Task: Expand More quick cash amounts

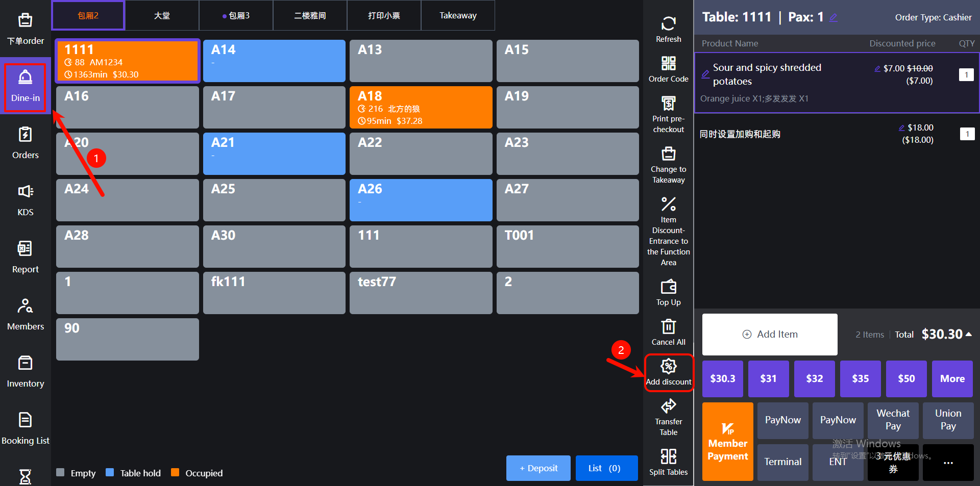Action: [952, 378]
